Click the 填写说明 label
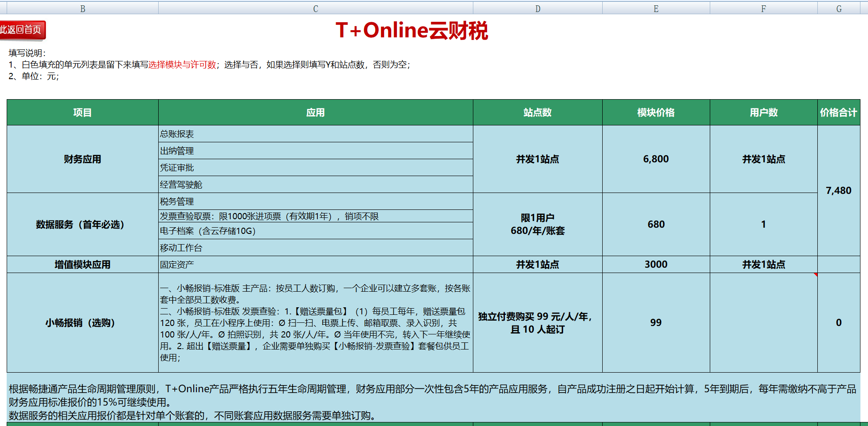The width and height of the screenshot is (868, 426). click(27, 53)
